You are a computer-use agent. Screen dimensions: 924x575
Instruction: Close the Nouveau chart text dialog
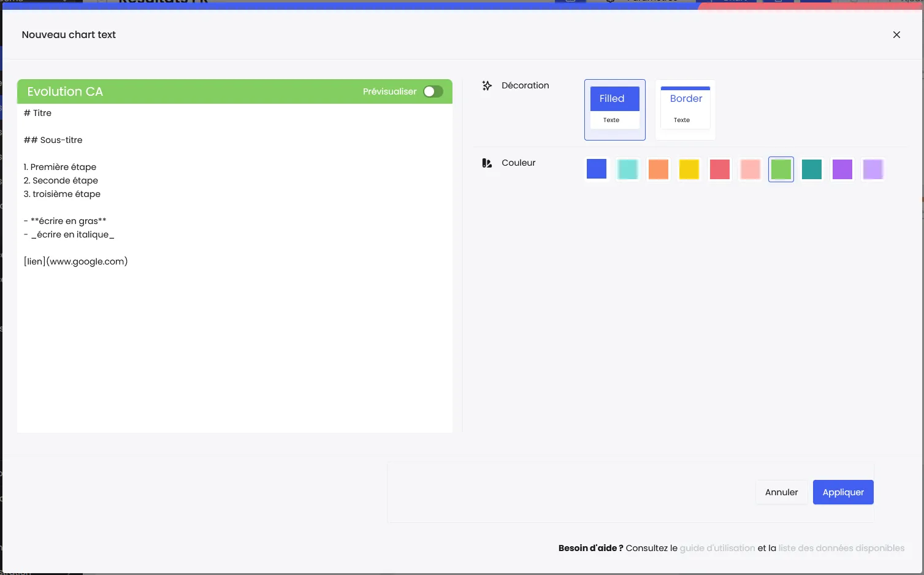click(896, 35)
